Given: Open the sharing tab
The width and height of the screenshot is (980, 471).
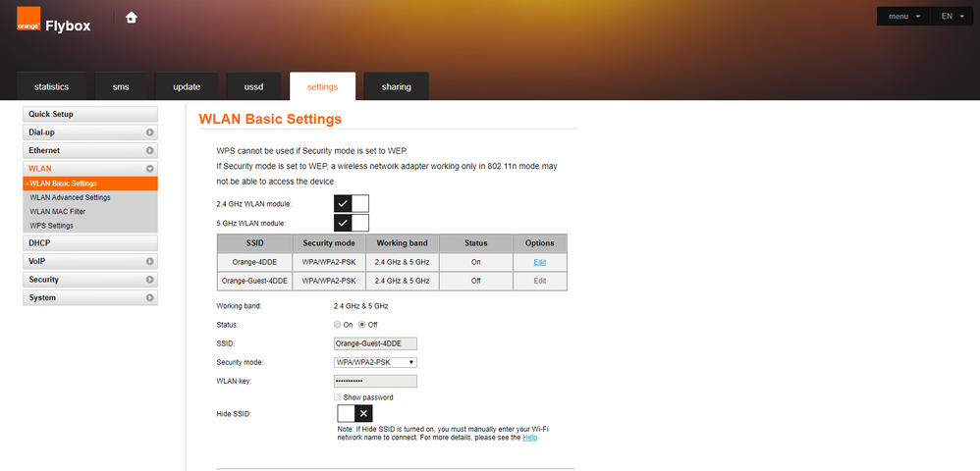Looking at the screenshot, I should point(397,86).
